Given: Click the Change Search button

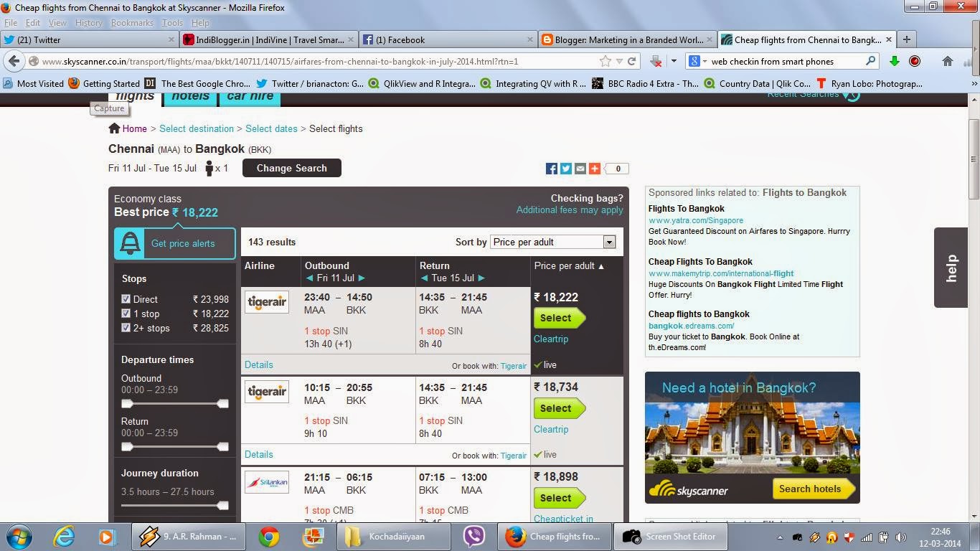Looking at the screenshot, I should point(291,168).
